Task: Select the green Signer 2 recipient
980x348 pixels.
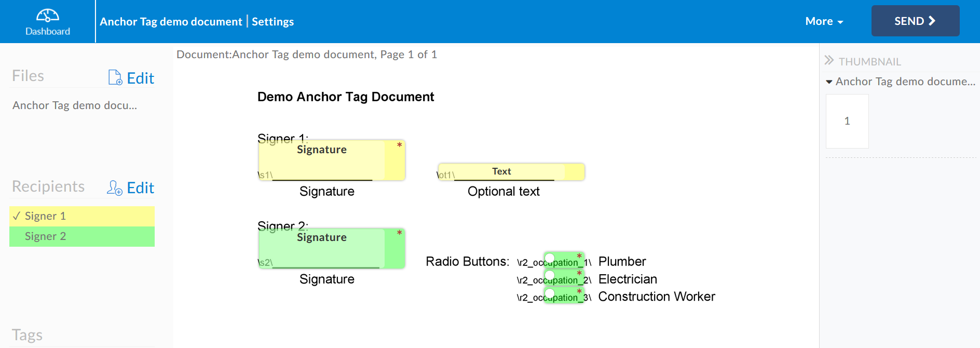Action: pyautogui.click(x=82, y=236)
